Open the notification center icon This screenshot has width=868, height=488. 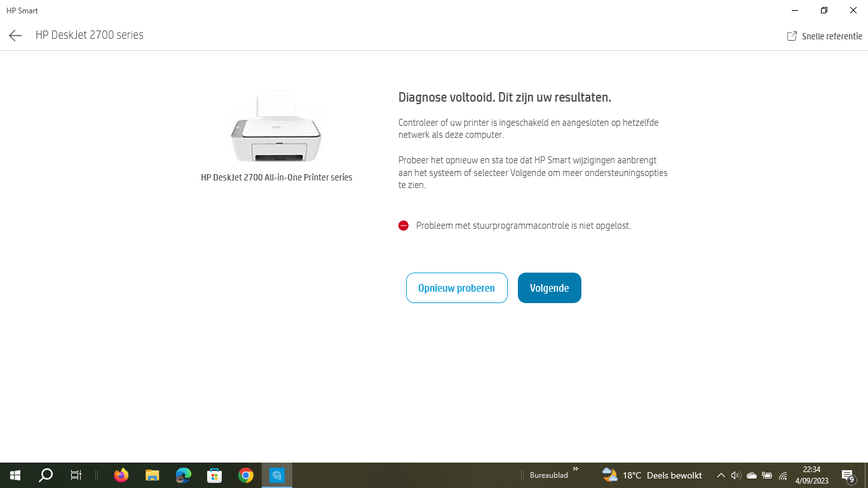(848, 475)
